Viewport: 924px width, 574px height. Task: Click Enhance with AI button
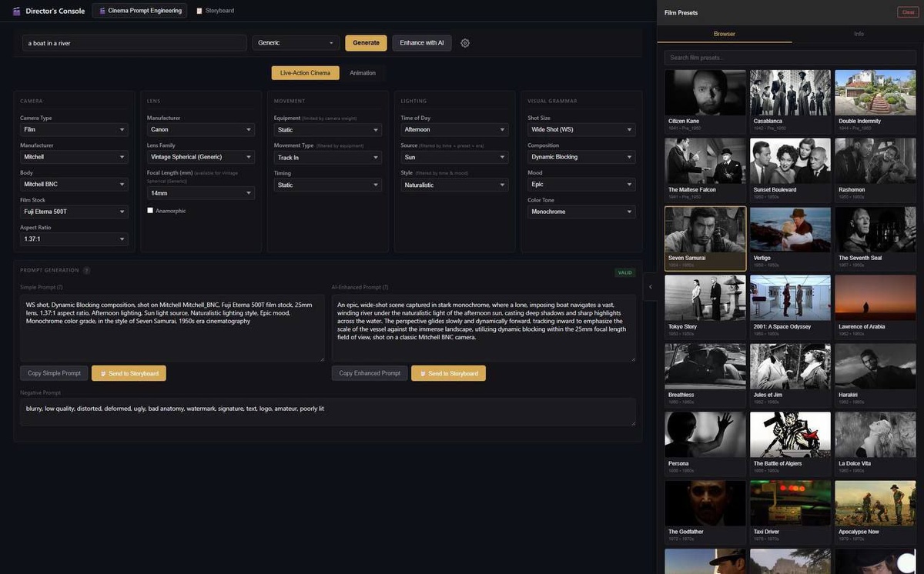coord(422,43)
